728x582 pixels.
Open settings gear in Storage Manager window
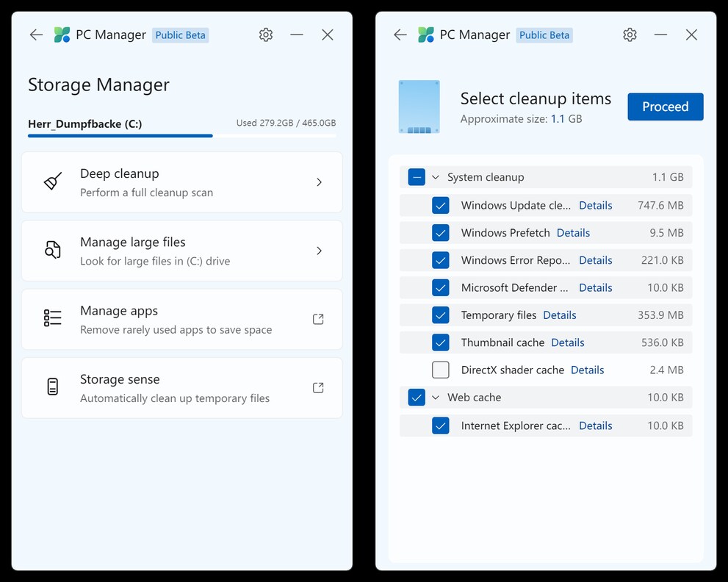coord(266,35)
